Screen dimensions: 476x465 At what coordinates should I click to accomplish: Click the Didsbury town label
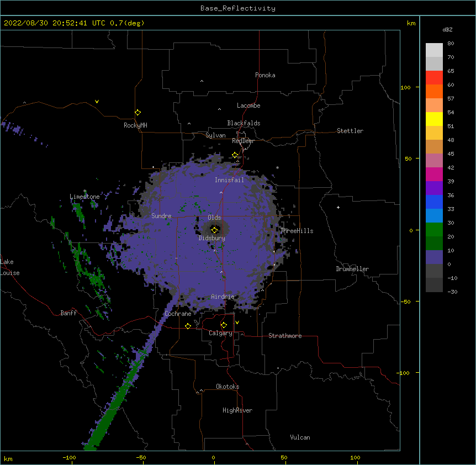point(212,238)
